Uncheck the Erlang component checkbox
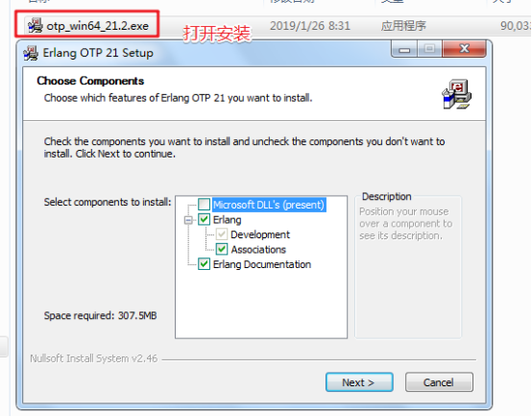This screenshot has width=532, height=417. (x=204, y=219)
